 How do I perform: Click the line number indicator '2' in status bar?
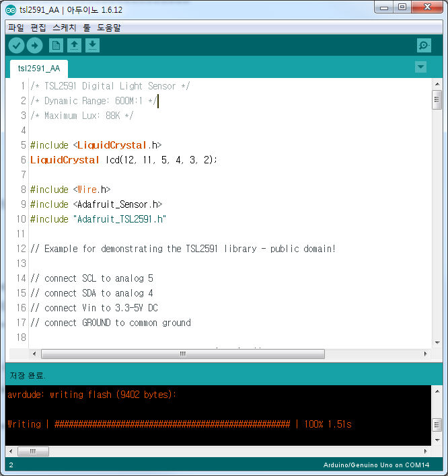pos(11,465)
